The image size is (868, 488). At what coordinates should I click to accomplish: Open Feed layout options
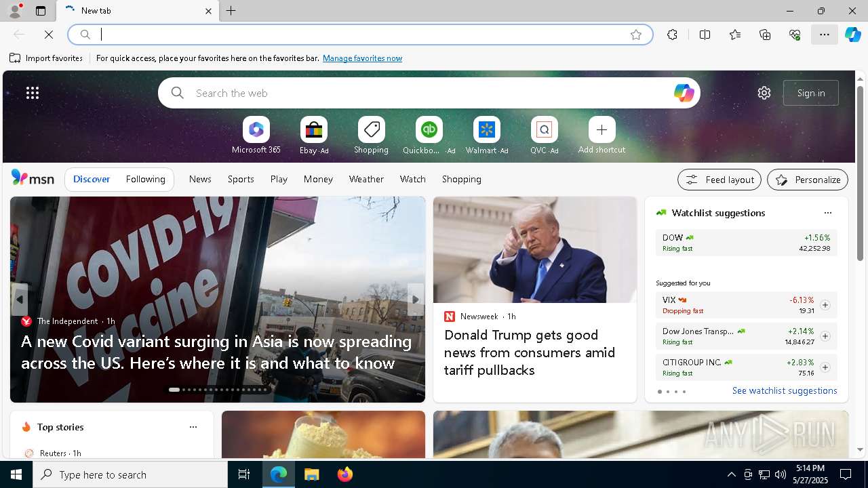719,180
